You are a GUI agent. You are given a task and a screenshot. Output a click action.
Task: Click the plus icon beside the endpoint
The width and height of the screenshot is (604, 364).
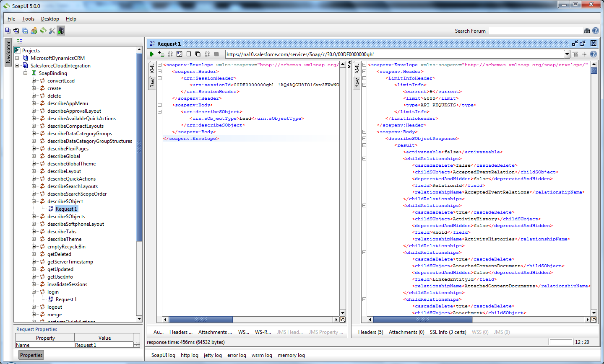click(x=584, y=54)
